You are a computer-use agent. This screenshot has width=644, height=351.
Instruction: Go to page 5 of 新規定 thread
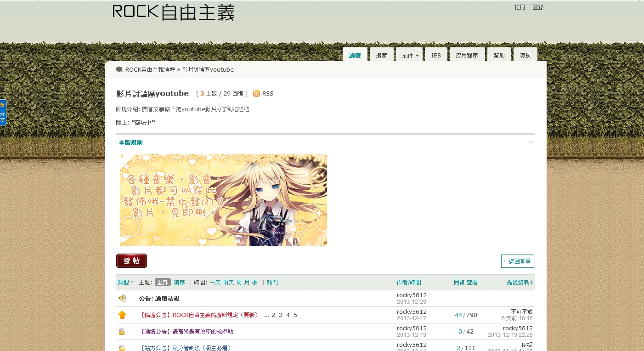click(x=295, y=315)
